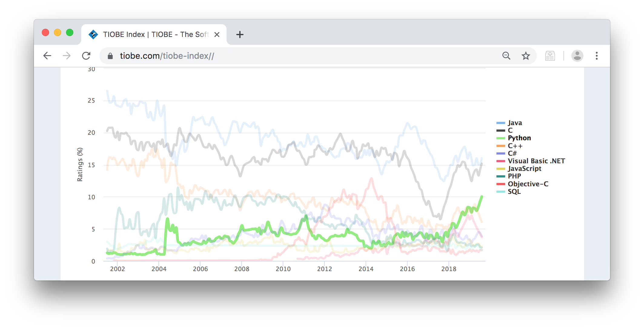Toggle the Python series in legend

tap(514, 138)
